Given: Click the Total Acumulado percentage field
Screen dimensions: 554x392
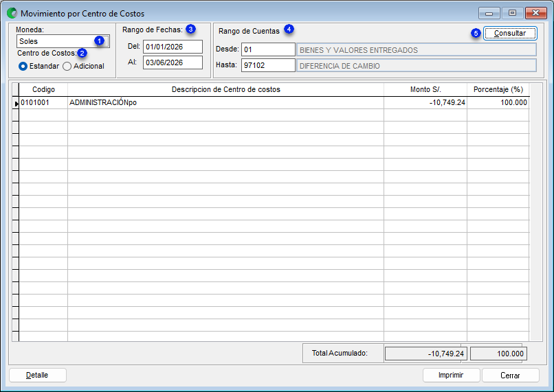Looking at the screenshot, I should point(498,354).
